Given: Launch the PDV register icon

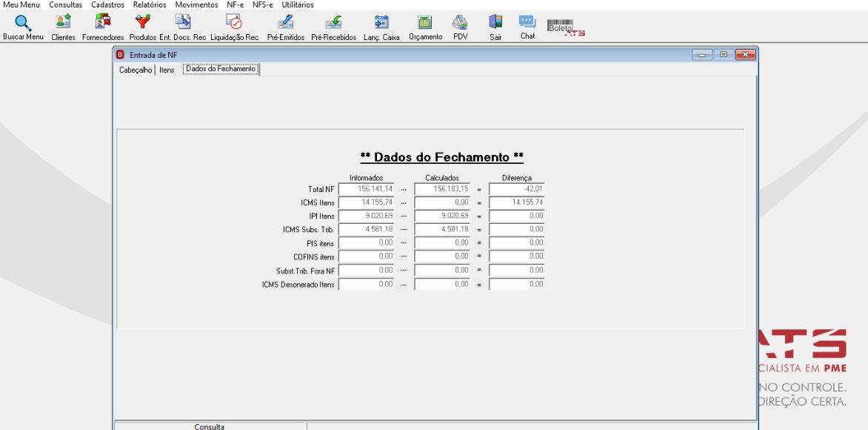Looking at the screenshot, I should (460, 27).
